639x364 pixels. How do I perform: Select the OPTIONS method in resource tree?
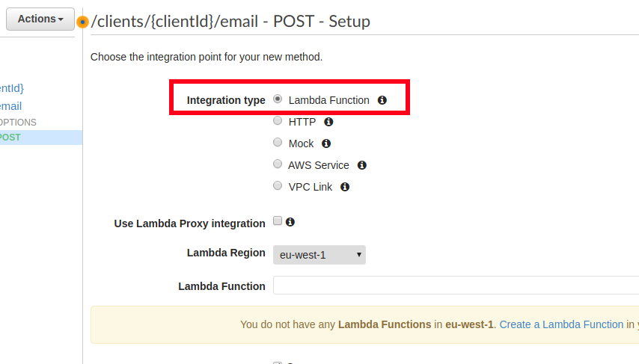[x=18, y=123]
